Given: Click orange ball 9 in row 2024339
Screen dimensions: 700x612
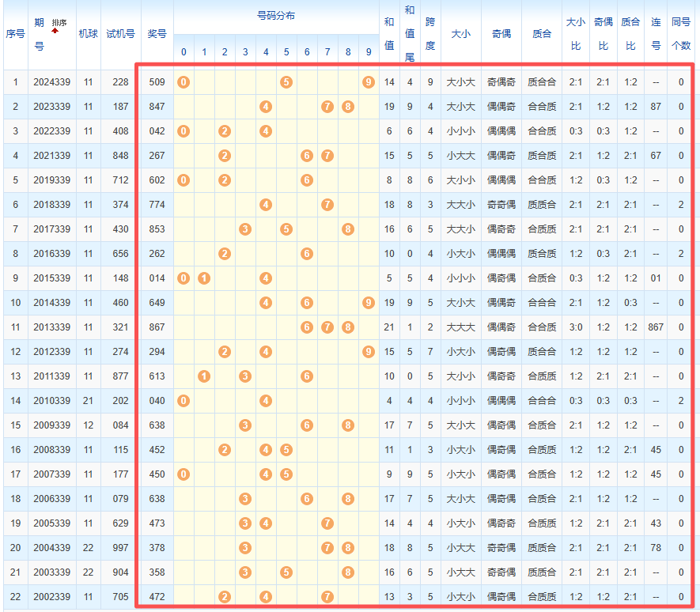Looking at the screenshot, I should tap(369, 82).
